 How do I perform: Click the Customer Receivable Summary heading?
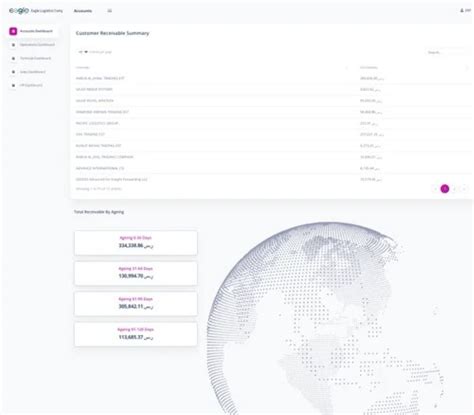click(x=112, y=33)
